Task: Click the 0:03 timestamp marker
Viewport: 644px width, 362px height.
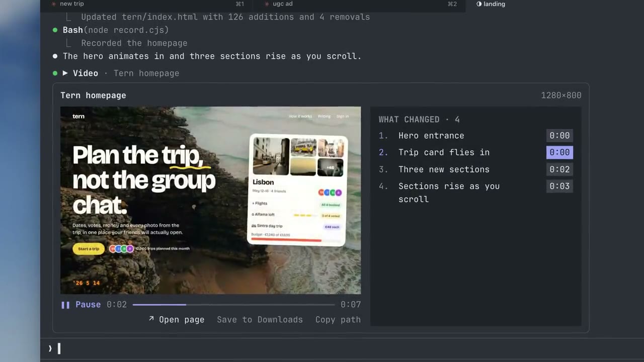Action: tap(559, 186)
